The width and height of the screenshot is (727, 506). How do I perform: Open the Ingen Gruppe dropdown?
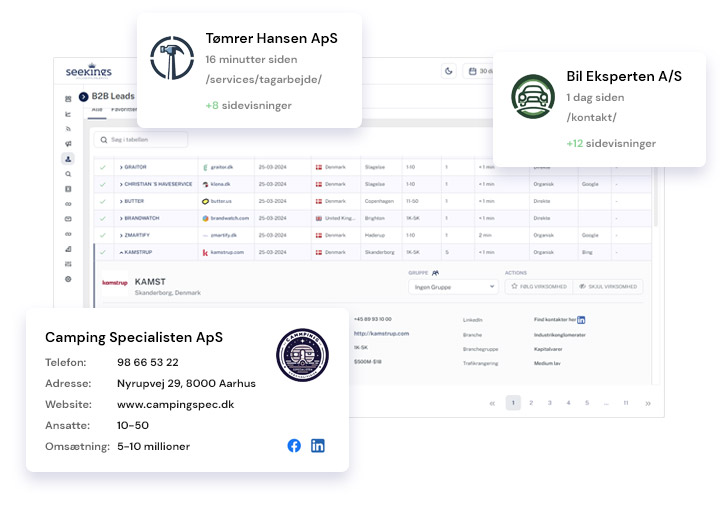pyautogui.click(x=453, y=287)
